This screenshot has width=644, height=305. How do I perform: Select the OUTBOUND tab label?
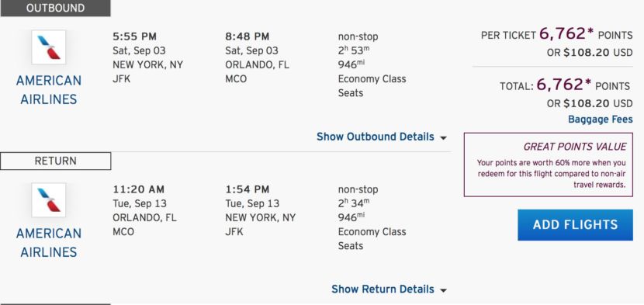(55, 9)
